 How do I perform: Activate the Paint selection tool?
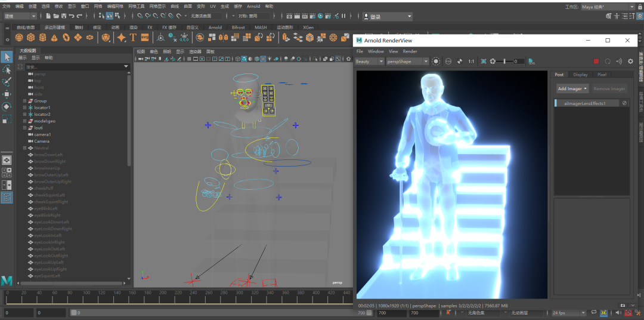pyautogui.click(x=7, y=82)
